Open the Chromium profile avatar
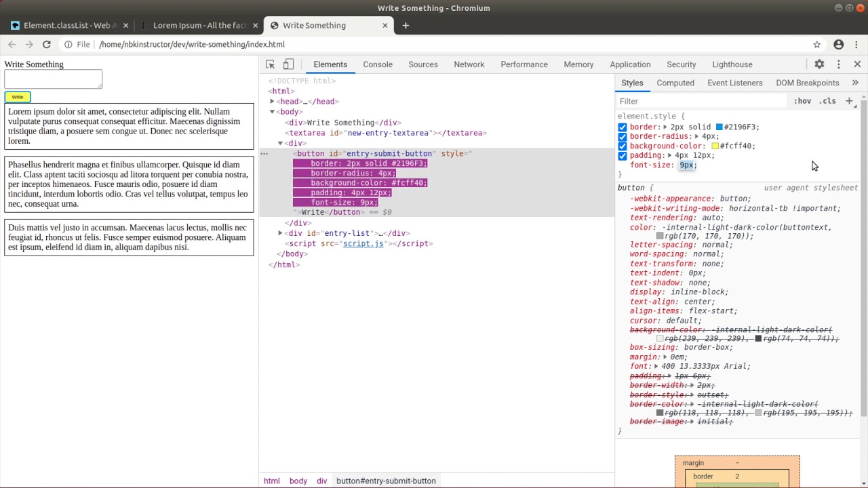The image size is (868, 488). point(839,44)
